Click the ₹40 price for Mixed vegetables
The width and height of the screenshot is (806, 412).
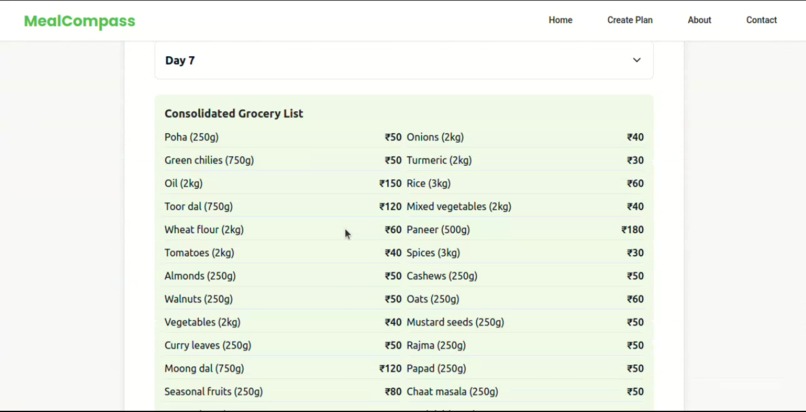[635, 207]
